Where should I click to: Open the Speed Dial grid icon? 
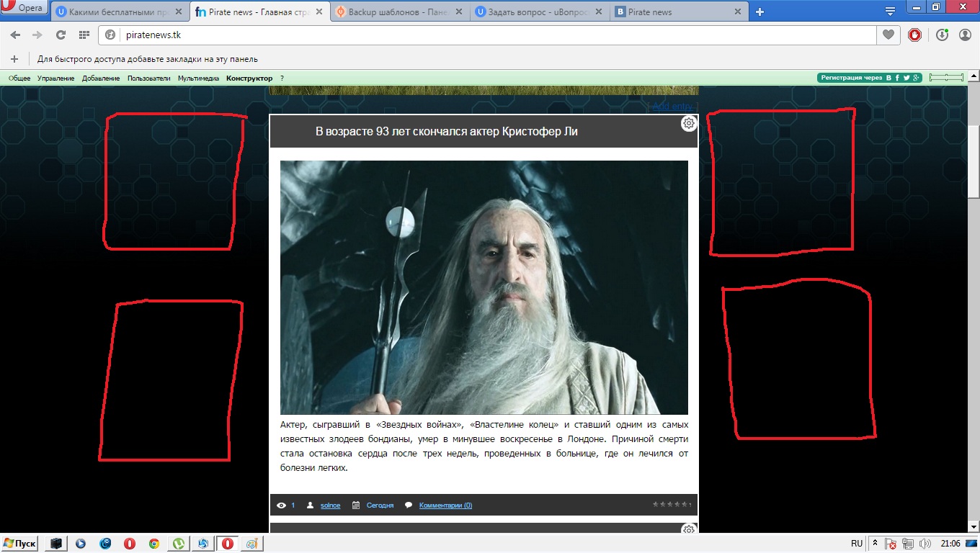click(84, 35)
